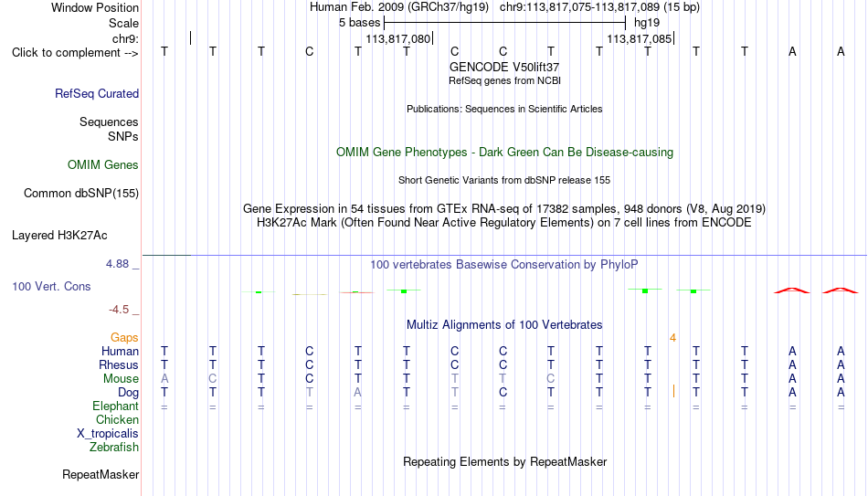The height and width of the screenshot is (496, 868).
Task: Click the 4.88 PhyloP upper scale value
Action: [117, 264]
